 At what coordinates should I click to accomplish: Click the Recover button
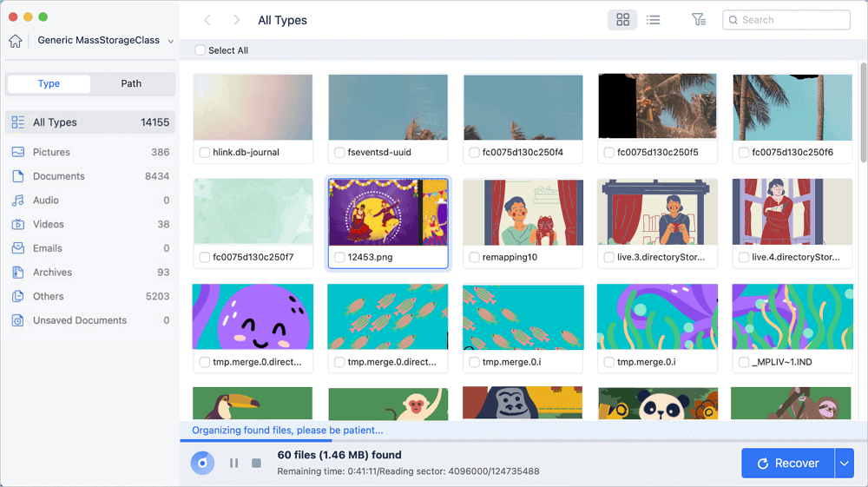coord(788,464)
